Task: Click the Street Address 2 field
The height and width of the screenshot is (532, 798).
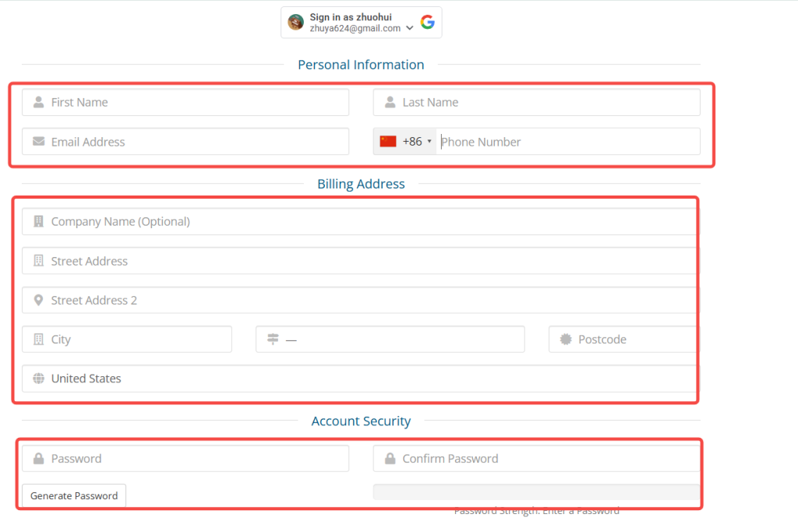Action: (358, 300)
